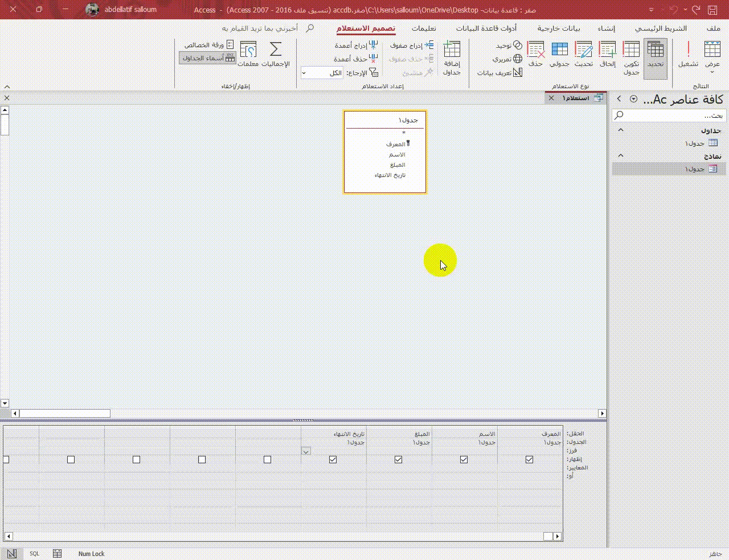Open الشريط الرئيسي (Home) tab

661,28
